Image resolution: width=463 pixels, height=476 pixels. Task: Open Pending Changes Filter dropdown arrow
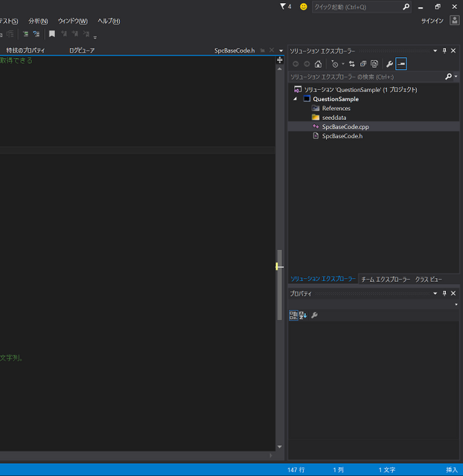pyautogui.click(x=343, y=65)
